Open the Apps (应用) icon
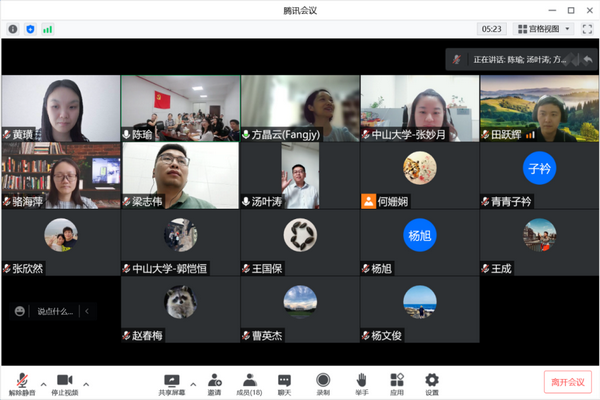Screen dimensions: 600x400 (x=397, y=383)
